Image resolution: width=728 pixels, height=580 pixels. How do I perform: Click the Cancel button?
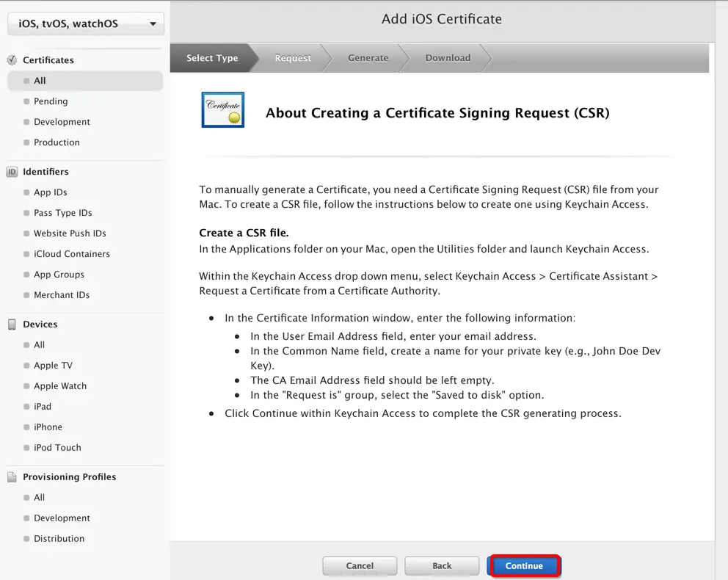[360, 565]
